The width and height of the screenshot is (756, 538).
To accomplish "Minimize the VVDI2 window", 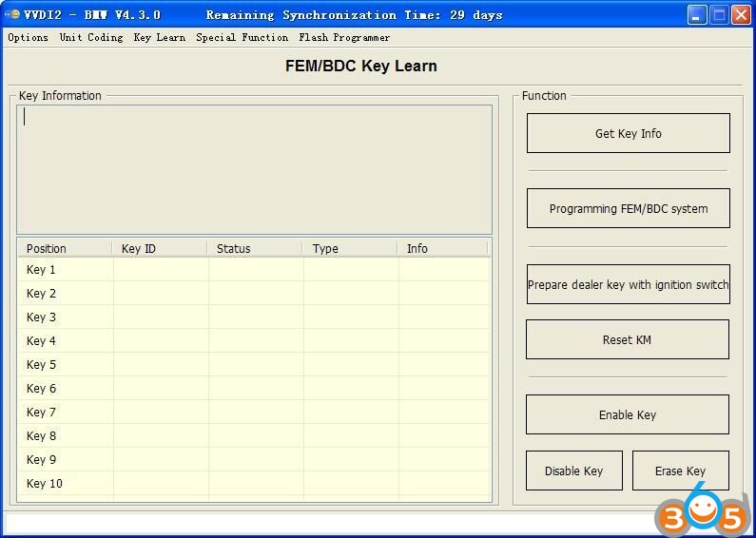I will [x=696, y=15].
